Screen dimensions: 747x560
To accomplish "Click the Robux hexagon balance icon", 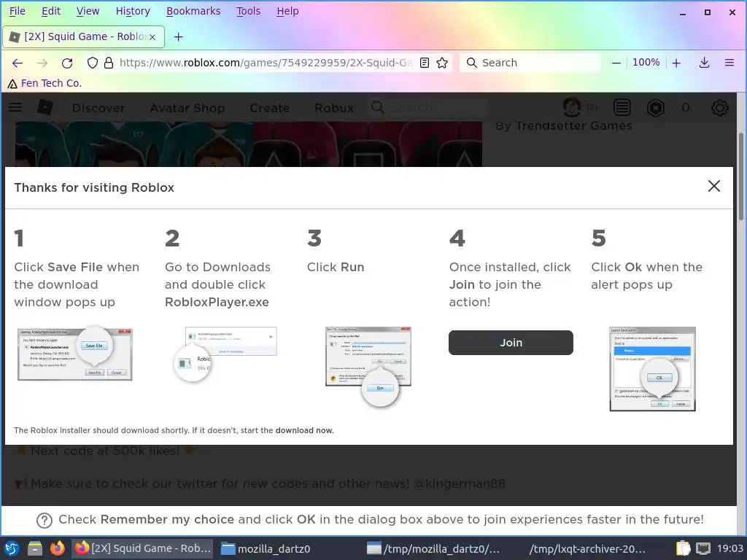I will (656, 108).
